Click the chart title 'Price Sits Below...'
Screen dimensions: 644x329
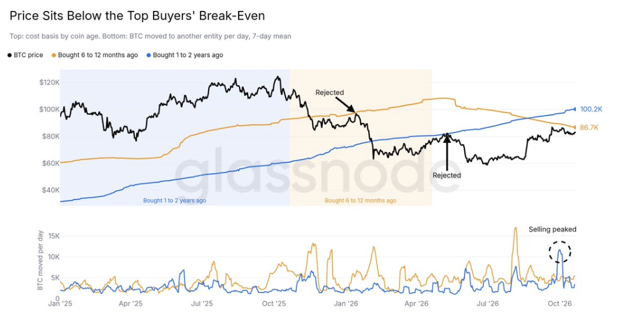click(137, 16)
